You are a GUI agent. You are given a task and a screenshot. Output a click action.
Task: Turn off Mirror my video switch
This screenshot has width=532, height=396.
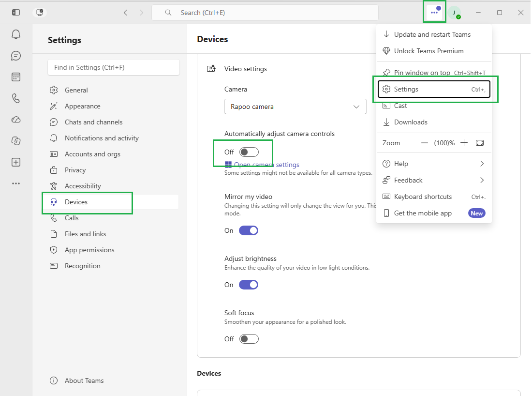pos(249,230)
